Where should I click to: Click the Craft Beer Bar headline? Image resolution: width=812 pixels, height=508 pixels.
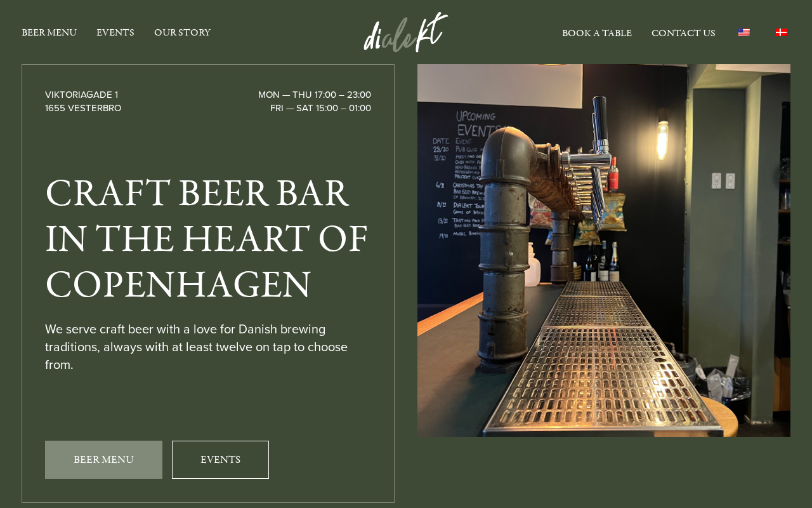point(207,238)
